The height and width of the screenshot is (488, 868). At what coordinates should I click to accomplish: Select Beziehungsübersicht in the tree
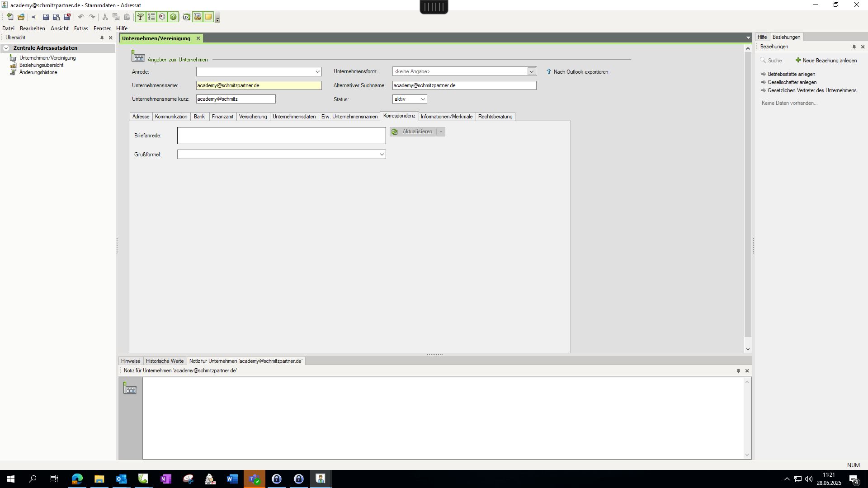[x=41, y=65]
